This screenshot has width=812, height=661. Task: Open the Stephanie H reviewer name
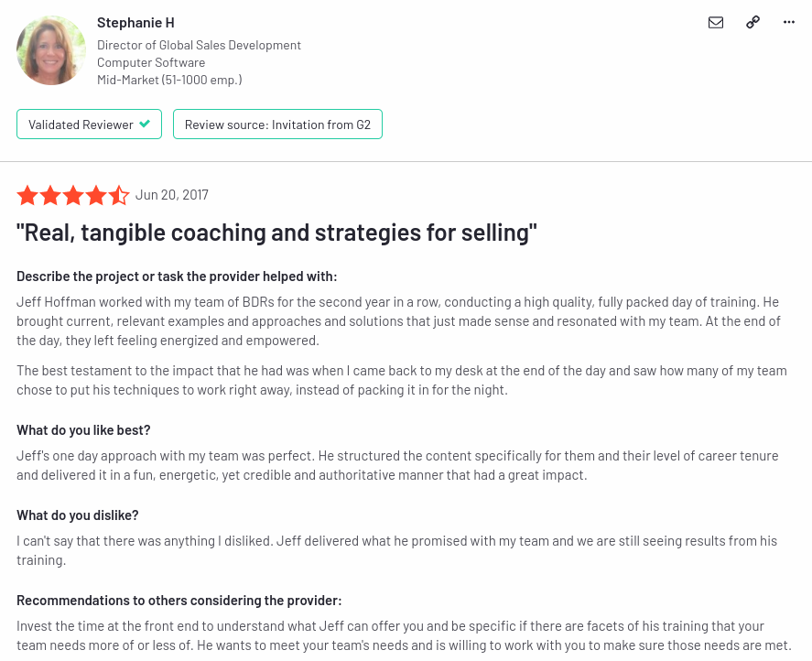[135, 23]
